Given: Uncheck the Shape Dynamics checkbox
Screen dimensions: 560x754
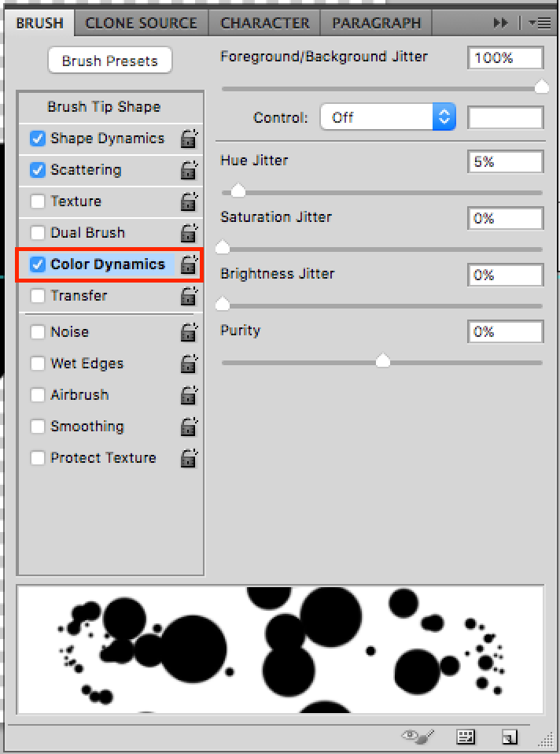Looking at the screenshot, I should pos(38,139).
